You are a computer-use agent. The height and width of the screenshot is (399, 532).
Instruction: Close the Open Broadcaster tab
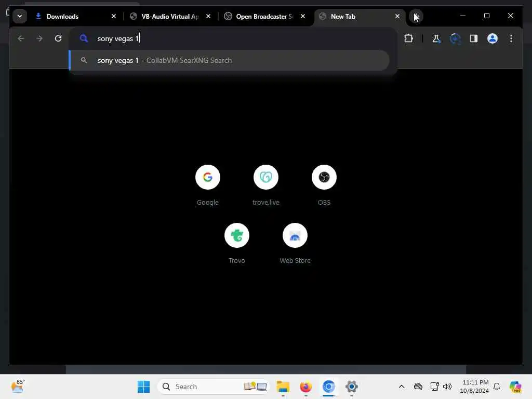point(303,16)
